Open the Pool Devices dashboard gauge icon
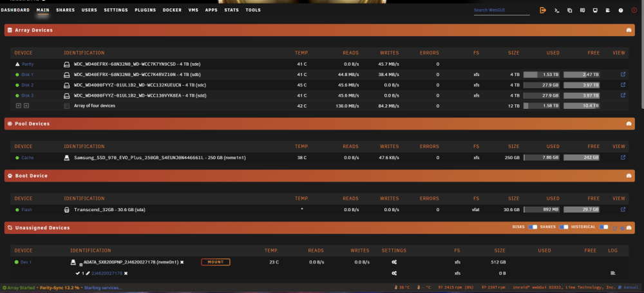 pos(629,124)
